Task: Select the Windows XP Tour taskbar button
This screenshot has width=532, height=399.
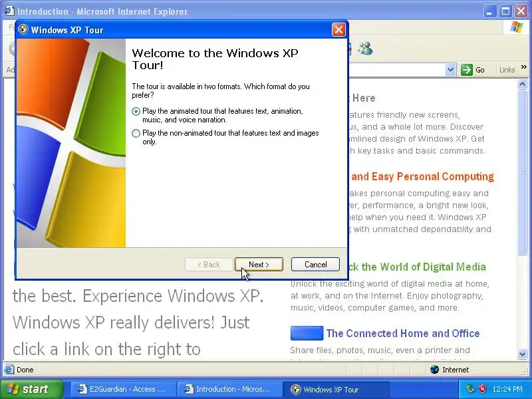Action: (x=336, y=389)
